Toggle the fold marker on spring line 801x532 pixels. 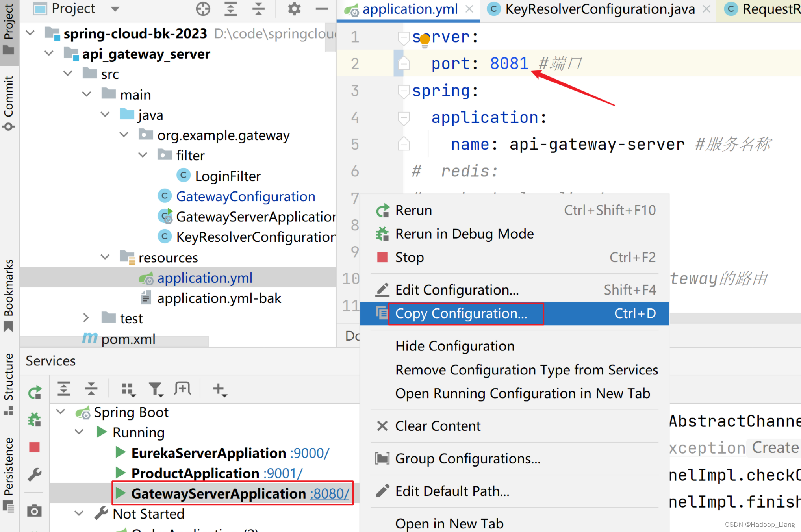tap(404, 91)
